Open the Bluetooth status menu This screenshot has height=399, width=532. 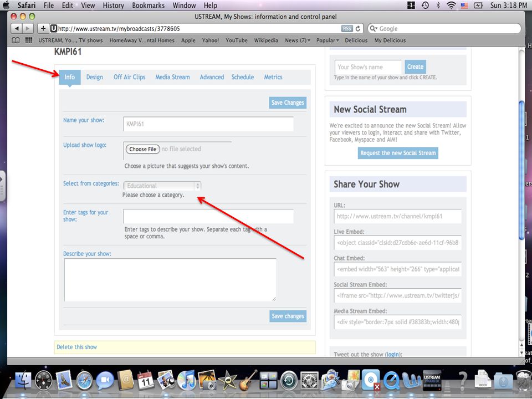[x=438, y=5]
